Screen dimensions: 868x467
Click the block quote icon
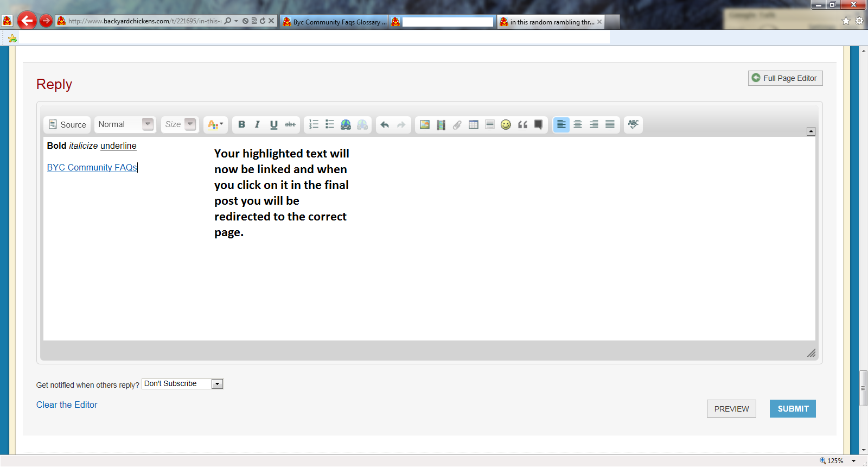point(522,124)
